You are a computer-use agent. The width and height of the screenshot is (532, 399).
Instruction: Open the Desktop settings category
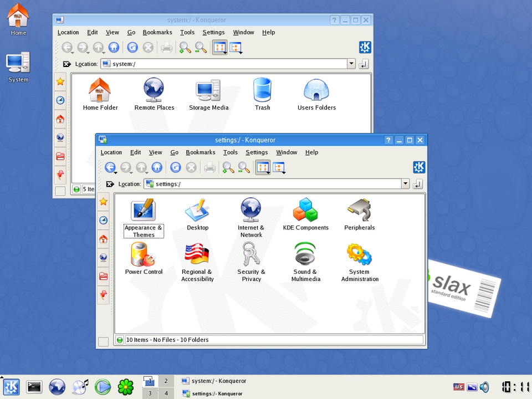(x=197, y=215)
